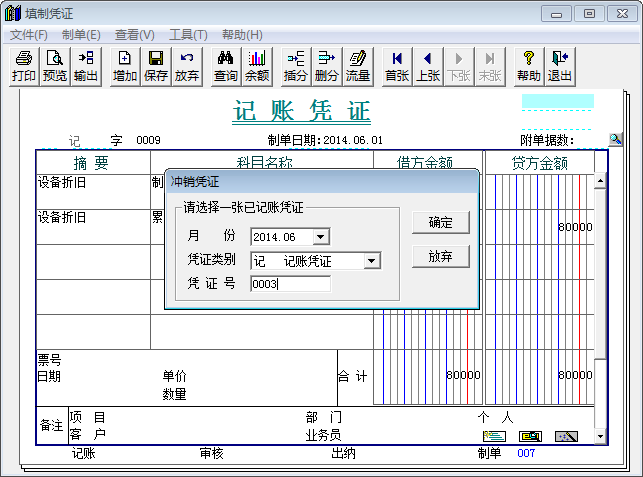The height and width of the screenshot is (477, 643).
Task: Insert an entry line with 插分
Action: [x=296, y=66]
